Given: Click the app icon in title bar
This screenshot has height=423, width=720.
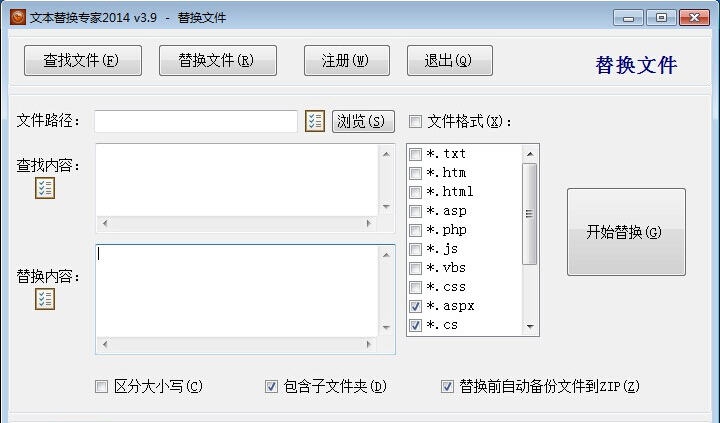Looking at the screenshot, I should coord(17,17).
